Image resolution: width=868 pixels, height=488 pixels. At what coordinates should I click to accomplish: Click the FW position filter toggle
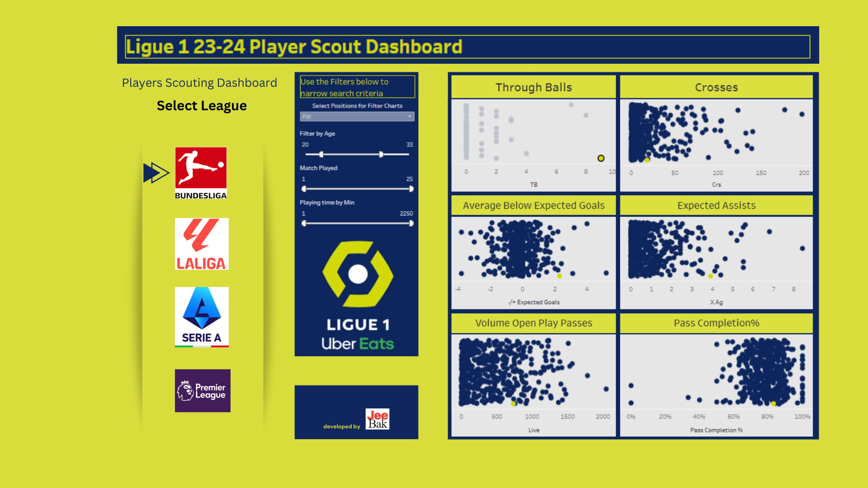coord(355,117)
